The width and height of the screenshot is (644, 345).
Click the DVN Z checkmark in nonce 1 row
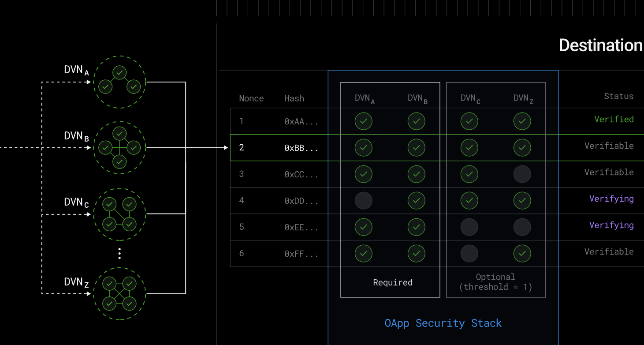pos(522,121)
